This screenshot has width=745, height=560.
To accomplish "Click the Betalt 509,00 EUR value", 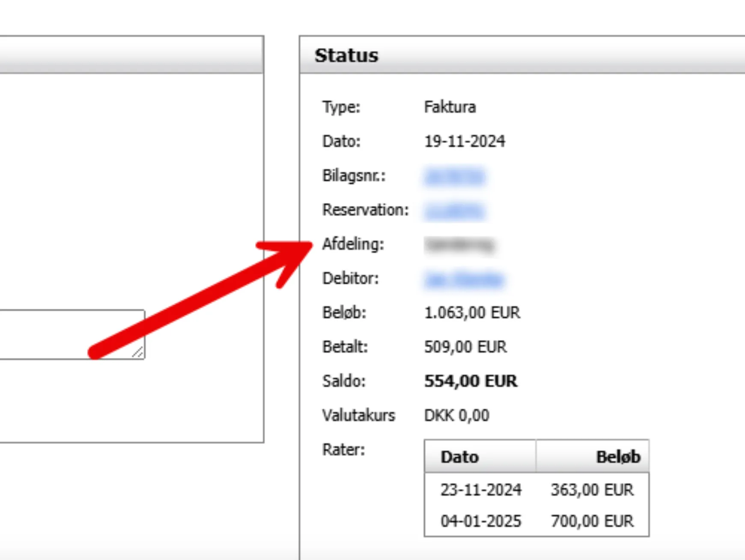I will [x=465, y=347].
